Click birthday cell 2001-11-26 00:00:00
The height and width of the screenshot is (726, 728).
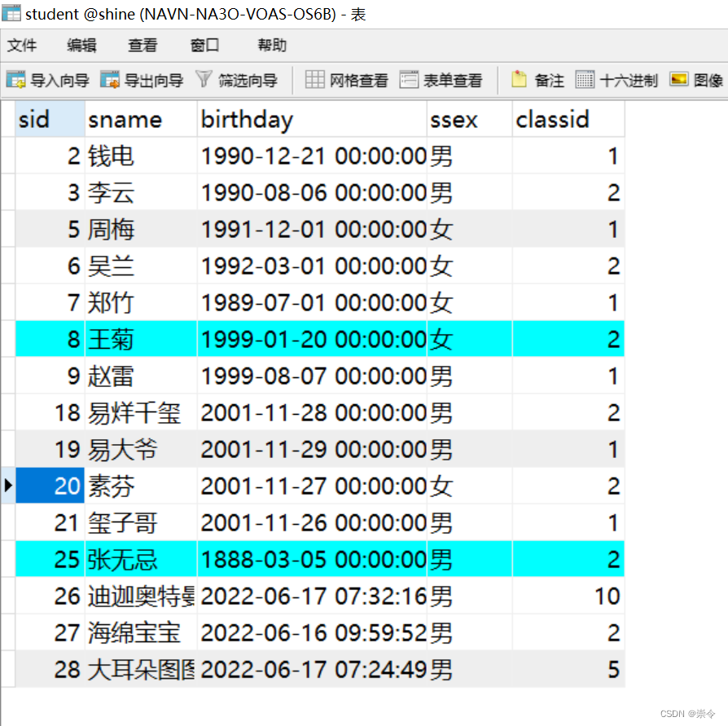coord(312,522)
